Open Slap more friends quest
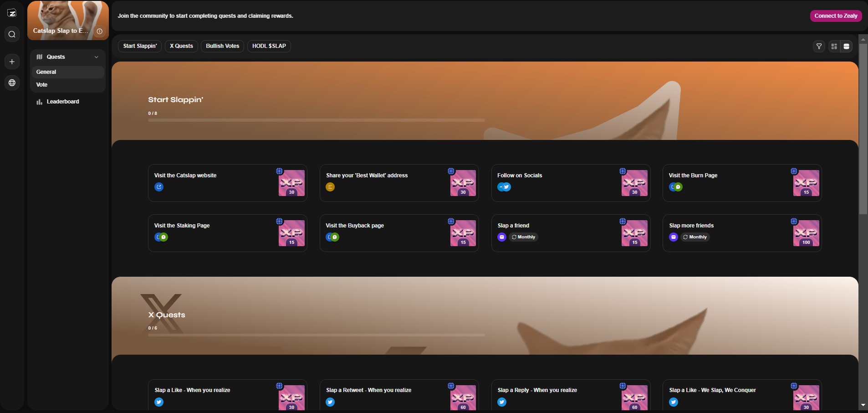This screenshot has height=413, width=868. 742,233
